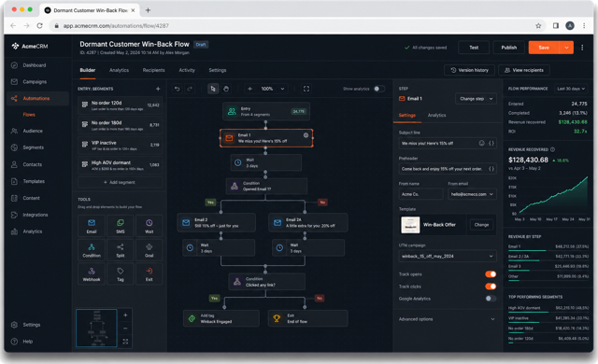Switch to the Recipients tab

[153, 70]
